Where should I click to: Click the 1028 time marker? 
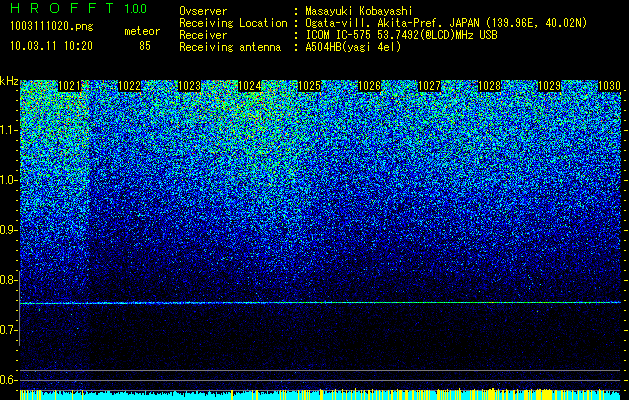click(x=489, y=86)
